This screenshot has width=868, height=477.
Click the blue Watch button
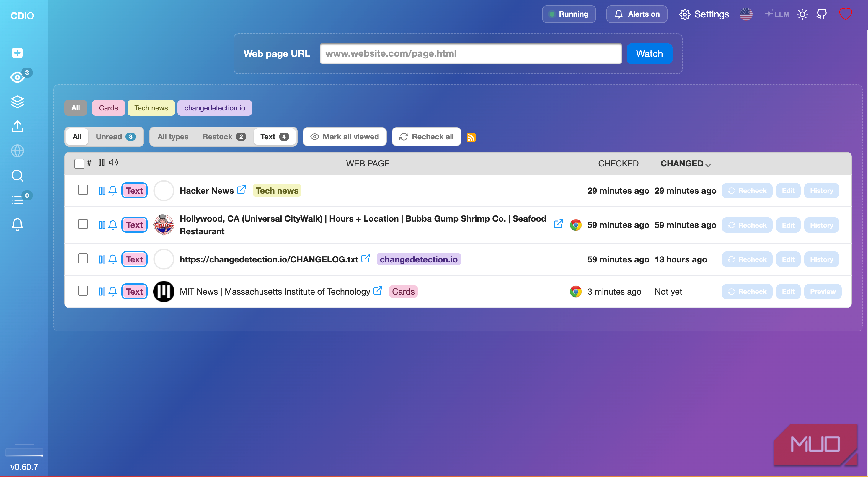649,54
